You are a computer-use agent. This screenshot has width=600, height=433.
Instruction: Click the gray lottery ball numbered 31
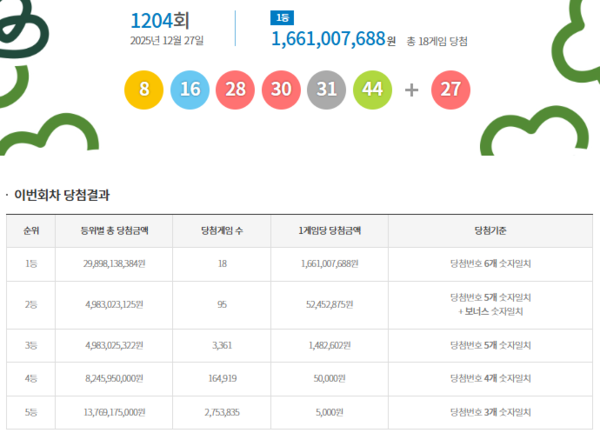(326, 90)
